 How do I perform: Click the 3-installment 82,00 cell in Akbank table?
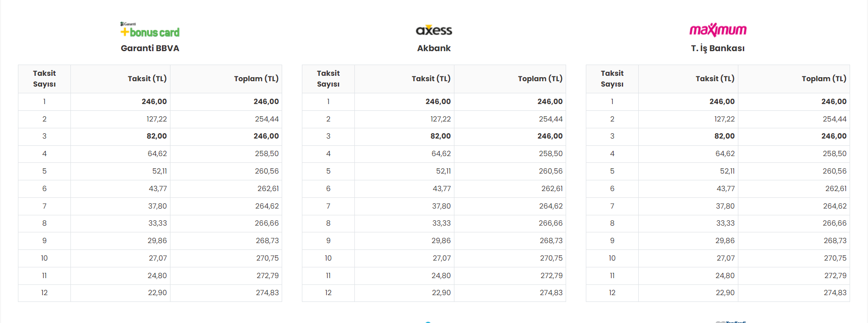point(441,136)
